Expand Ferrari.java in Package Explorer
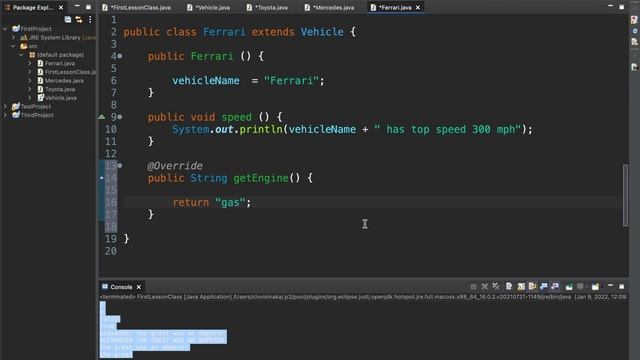Screen dimensions: 640x360 tap(29, 63)
